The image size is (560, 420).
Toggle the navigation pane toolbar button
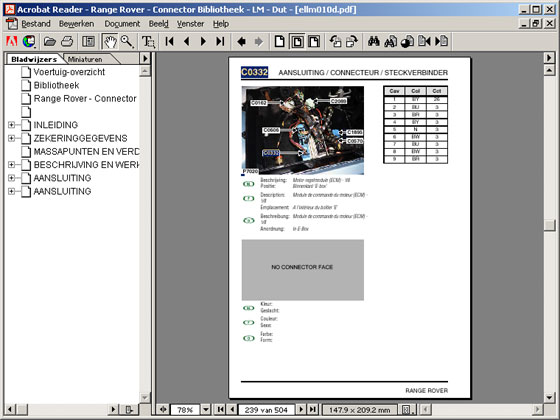(x=88, y=41)
